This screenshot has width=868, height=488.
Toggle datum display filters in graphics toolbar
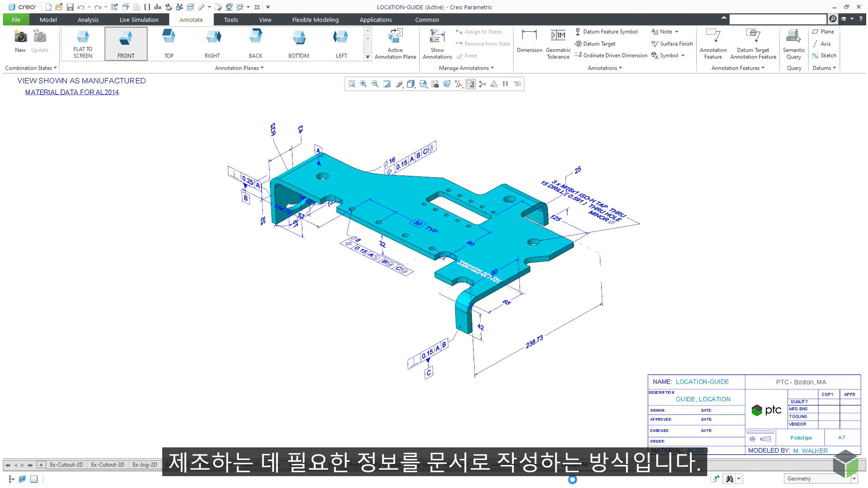tap(458, 84)
